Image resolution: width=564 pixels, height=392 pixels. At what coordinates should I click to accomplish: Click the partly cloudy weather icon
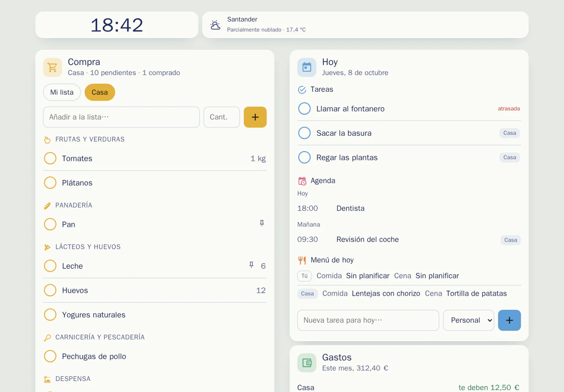tap(215, 25)
